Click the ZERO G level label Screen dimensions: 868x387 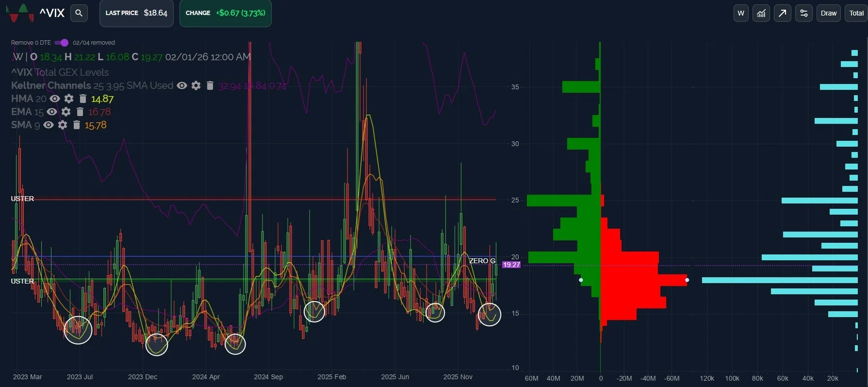482,261
